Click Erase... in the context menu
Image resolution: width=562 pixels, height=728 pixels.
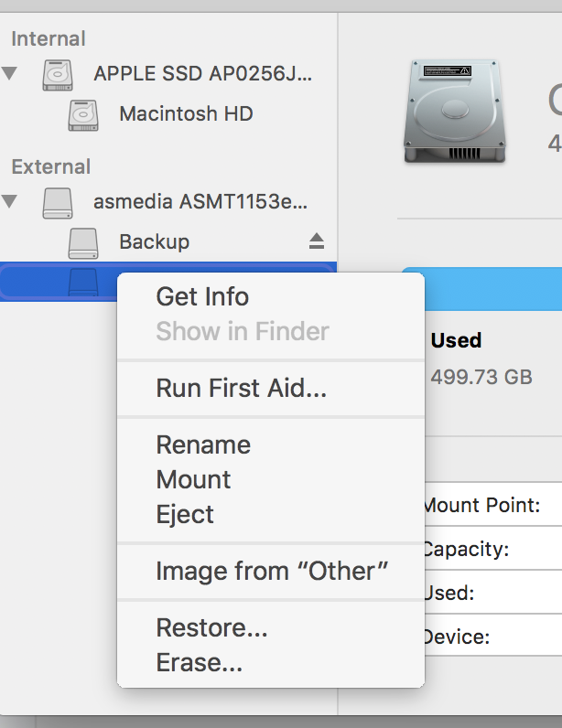click(x=199, y=663)
